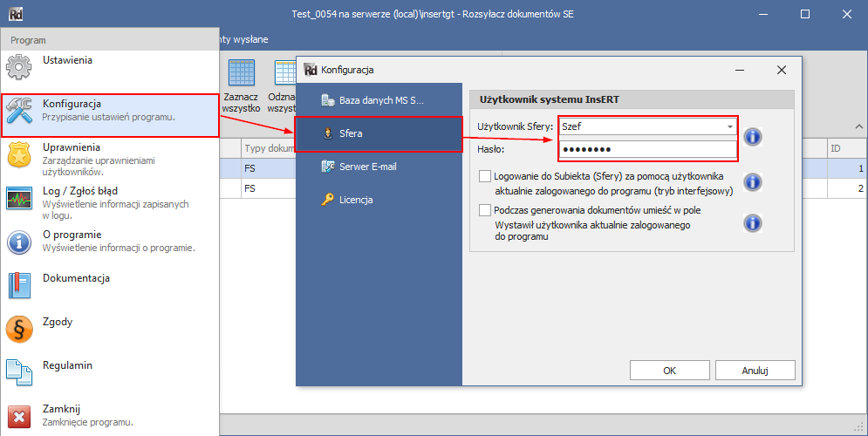The image size is (868, 436).
Task: Open Log / Zgłoś błąd entry
Action: 110,203
